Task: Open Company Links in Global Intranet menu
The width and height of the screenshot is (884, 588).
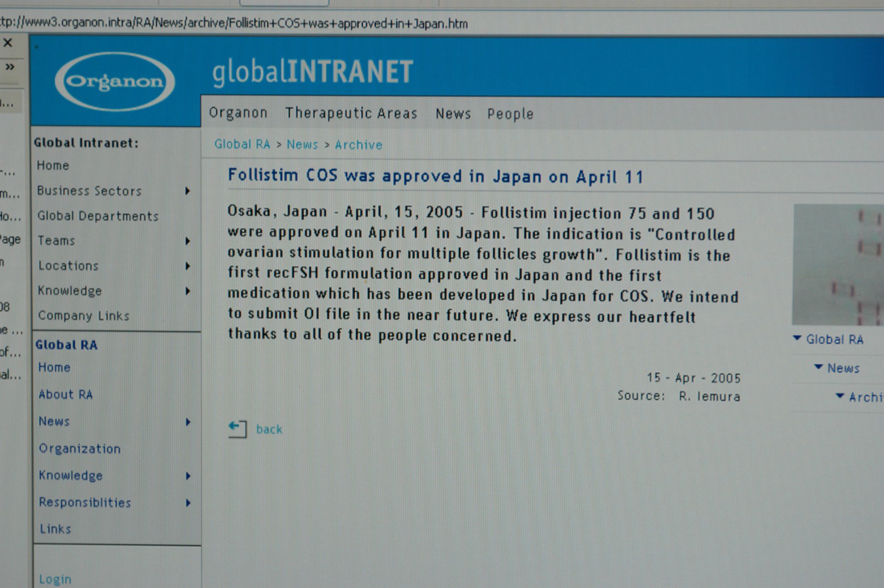Action: [x=83, y=316]
